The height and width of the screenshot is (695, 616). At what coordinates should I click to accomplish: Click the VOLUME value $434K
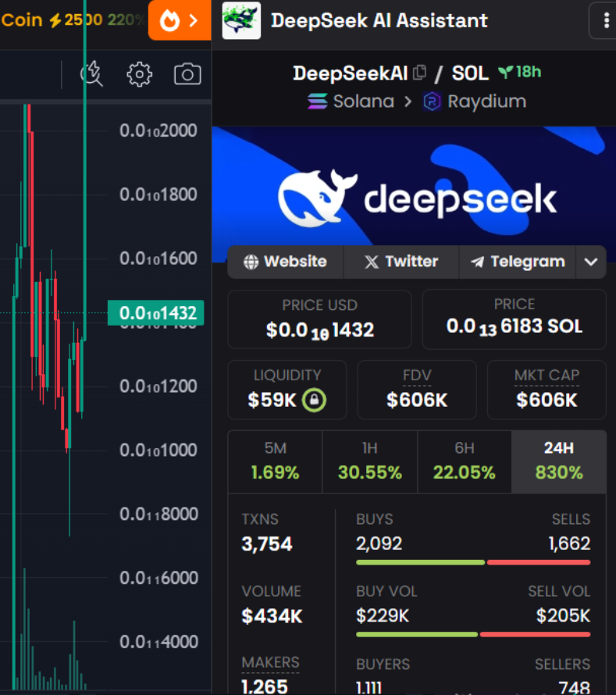click(272, 616)
